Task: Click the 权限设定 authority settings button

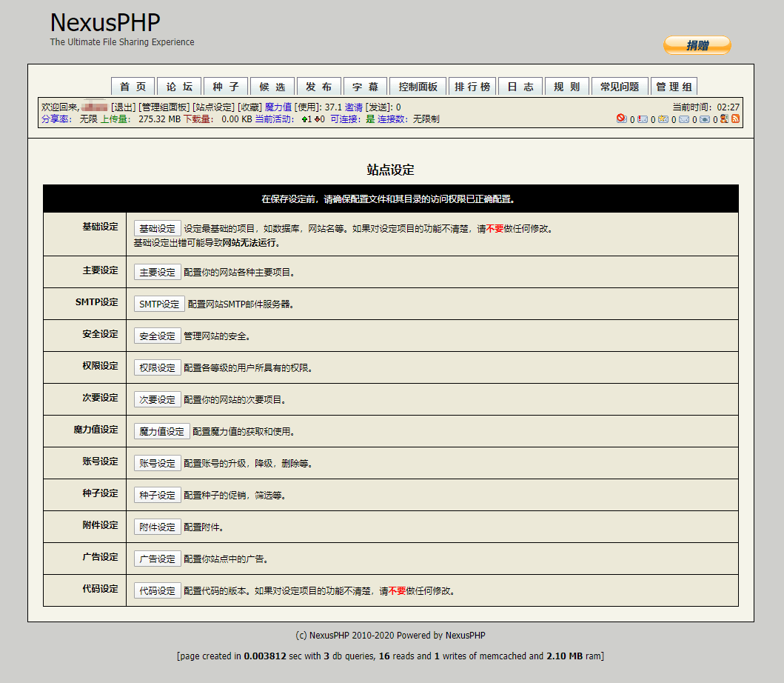Action: tap(157, 367)
